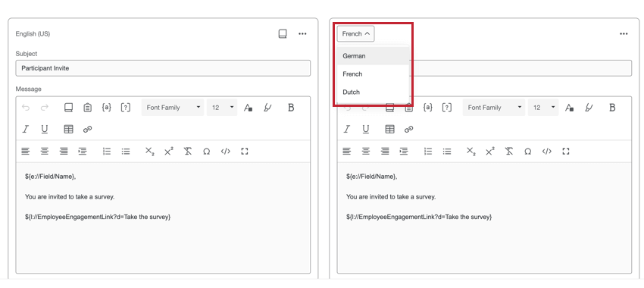Insert piped text {a} in the English editor
The height and width of the screenshot is (288, 644).
[x=106, y=108]
